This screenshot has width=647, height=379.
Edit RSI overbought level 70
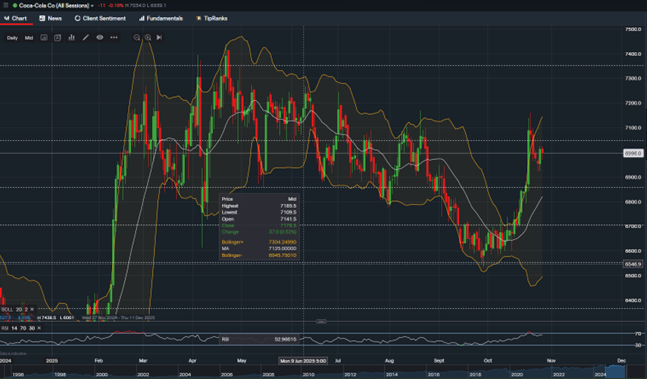tap(23, 328)
